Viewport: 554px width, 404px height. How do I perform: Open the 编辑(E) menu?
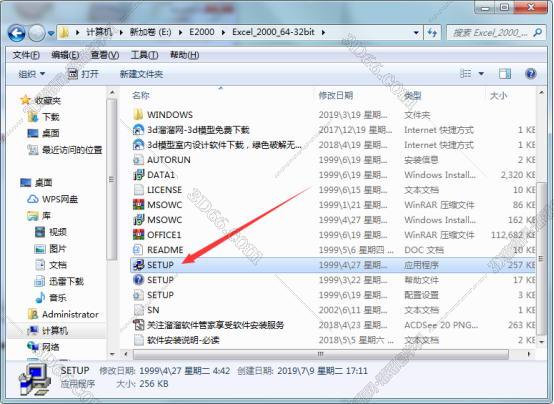click(x=65, y=55)
